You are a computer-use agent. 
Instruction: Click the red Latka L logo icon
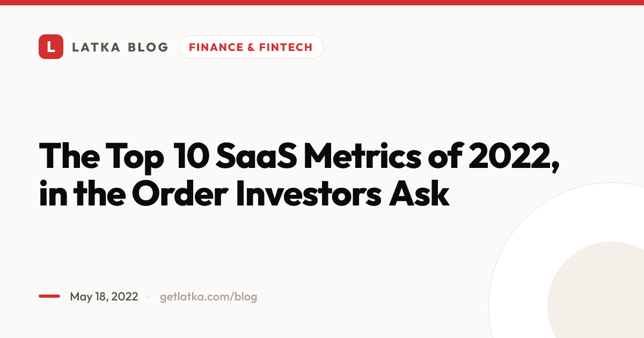coord(51,47)
